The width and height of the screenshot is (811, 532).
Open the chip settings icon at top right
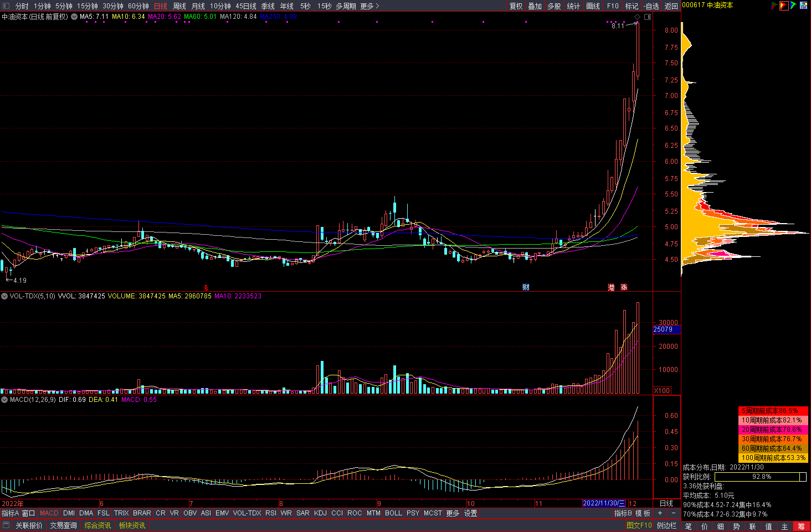[803, 6]
